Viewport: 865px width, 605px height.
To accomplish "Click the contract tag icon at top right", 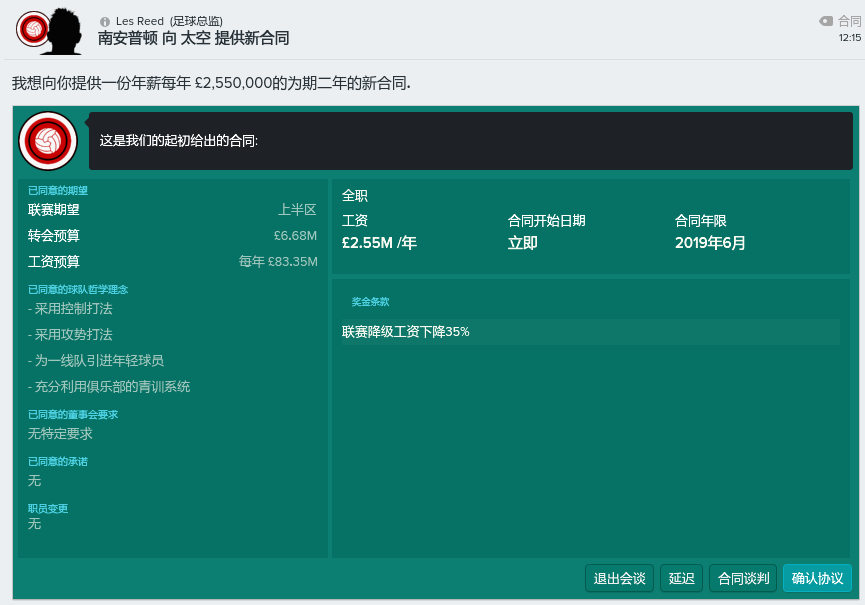I will tap(826, 21).
